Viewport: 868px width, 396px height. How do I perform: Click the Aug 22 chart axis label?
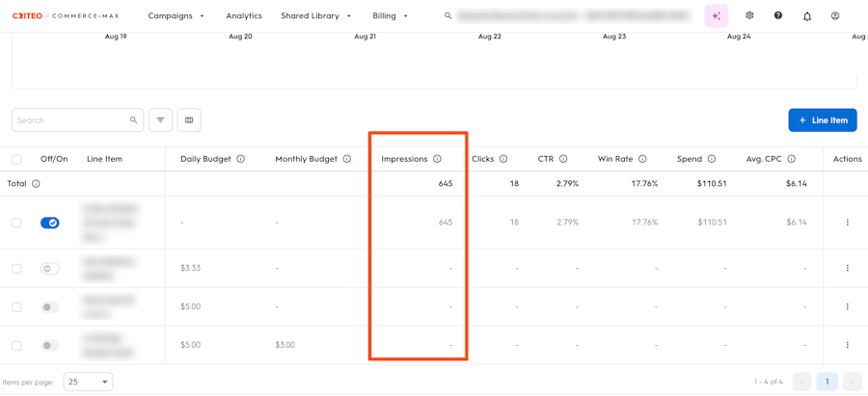click(x=490, y=37)
